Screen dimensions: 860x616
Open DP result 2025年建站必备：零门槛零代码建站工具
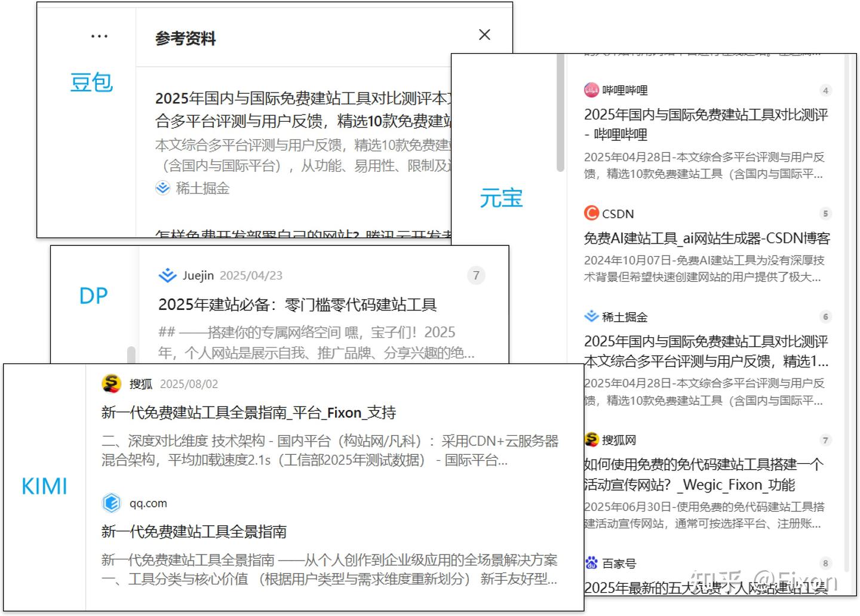(x=297, y=304)
